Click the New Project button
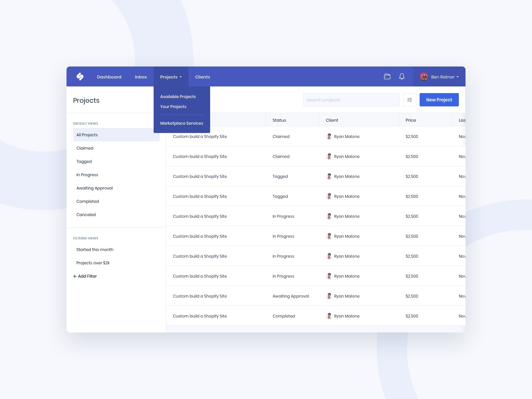This screenshot has width=532, height=399. tap(439, 100)
